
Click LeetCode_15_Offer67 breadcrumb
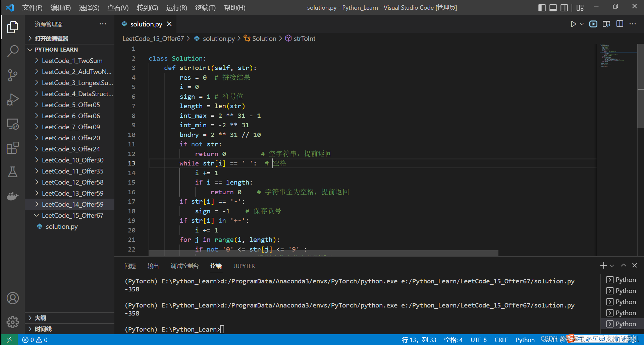point(153,39)
